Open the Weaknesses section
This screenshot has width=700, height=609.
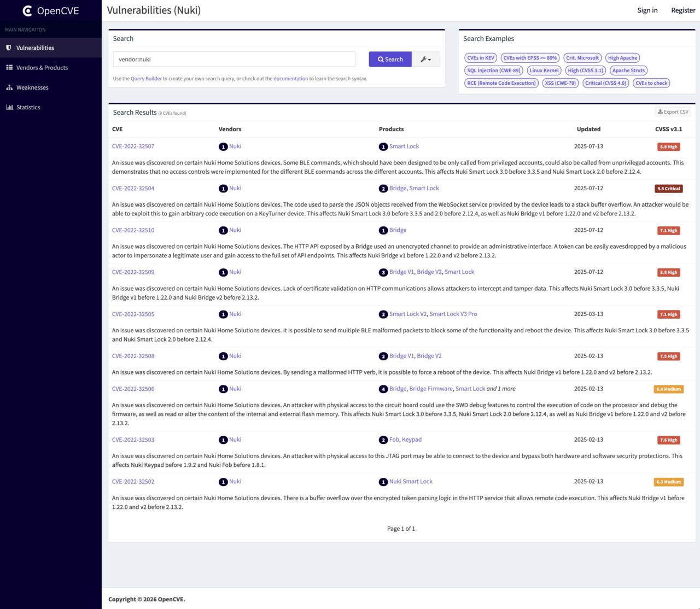pyautogui.click(x=32, y=87)
